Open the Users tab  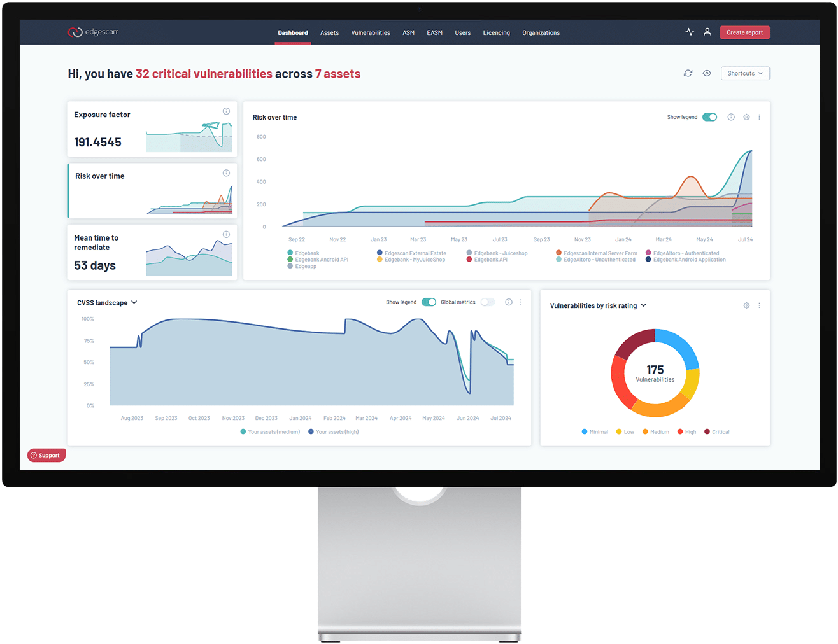[x=463, y=33]
